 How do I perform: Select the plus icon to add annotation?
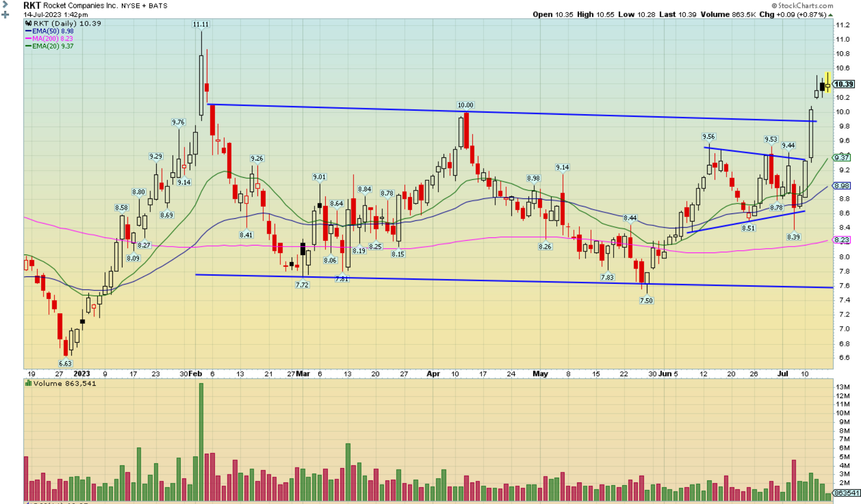click(5, 15)
